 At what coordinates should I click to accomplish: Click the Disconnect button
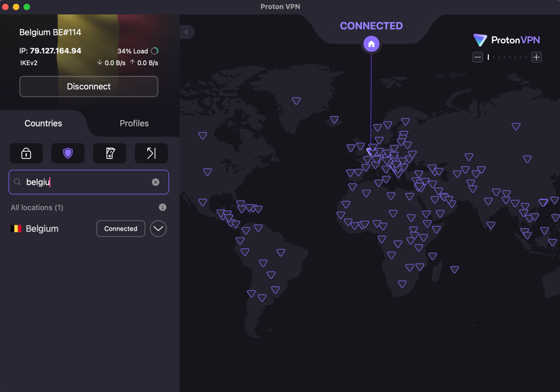(89, 86)
